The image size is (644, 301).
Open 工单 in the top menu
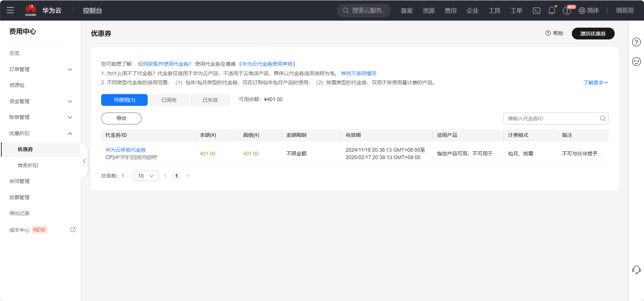(x=516, y=10)
